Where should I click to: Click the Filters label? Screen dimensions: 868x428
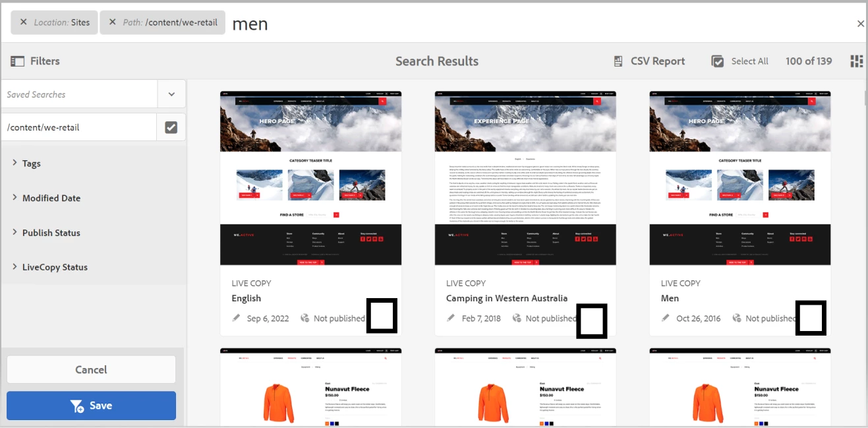click(x=45, y=61)
